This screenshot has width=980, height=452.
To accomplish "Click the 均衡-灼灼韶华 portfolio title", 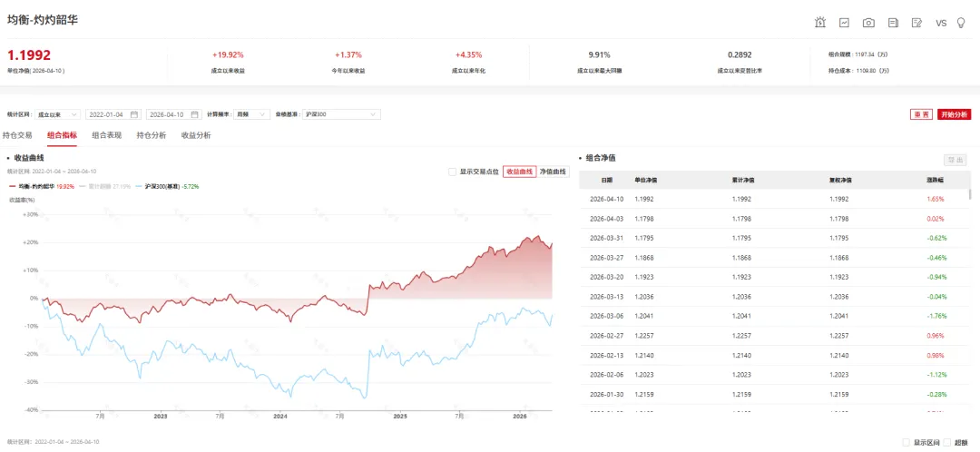I will pyautogui.click(x=43, y=19).
